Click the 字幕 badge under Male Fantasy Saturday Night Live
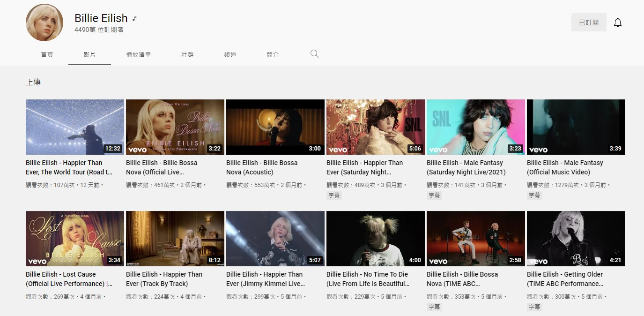Viewport: 644px width, 316px height. click(434, 195)
